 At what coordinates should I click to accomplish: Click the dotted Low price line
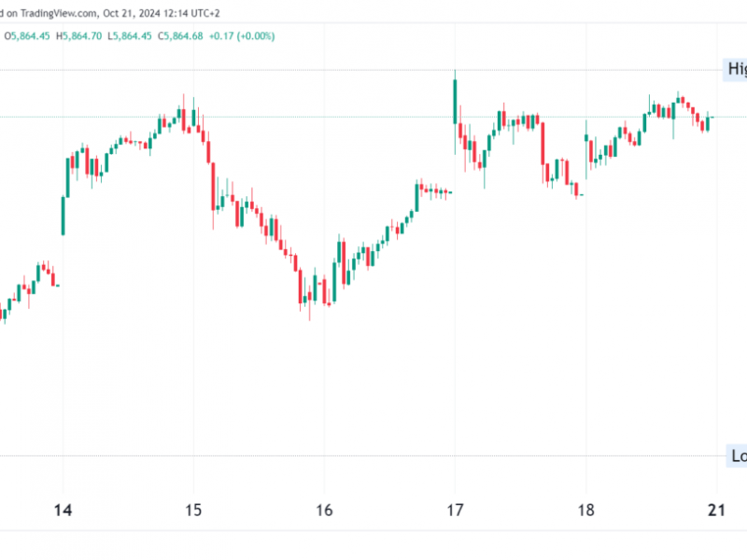pyautogui.click(x=362, y=455)
